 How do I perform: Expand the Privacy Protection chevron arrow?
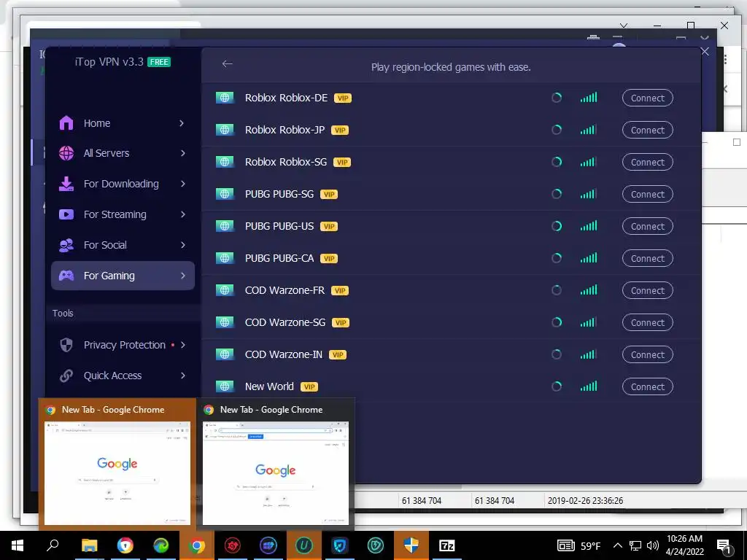[x=183, y=345]
